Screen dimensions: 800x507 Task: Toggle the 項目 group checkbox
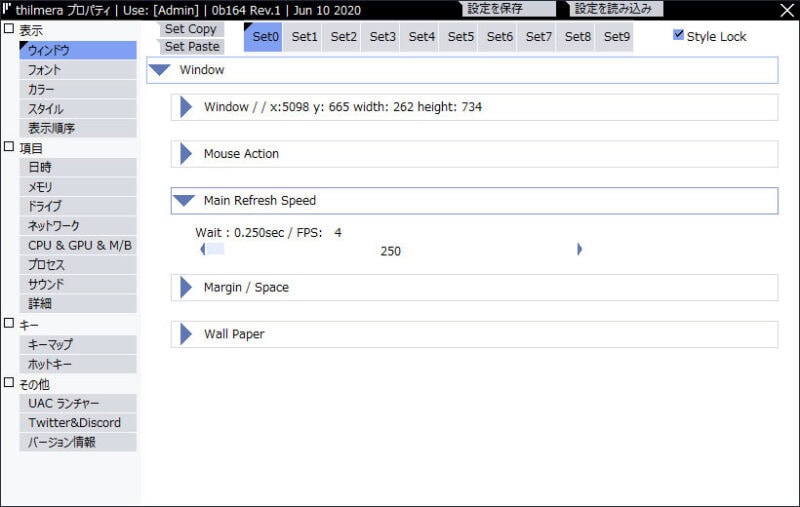(x=9, y=146)
